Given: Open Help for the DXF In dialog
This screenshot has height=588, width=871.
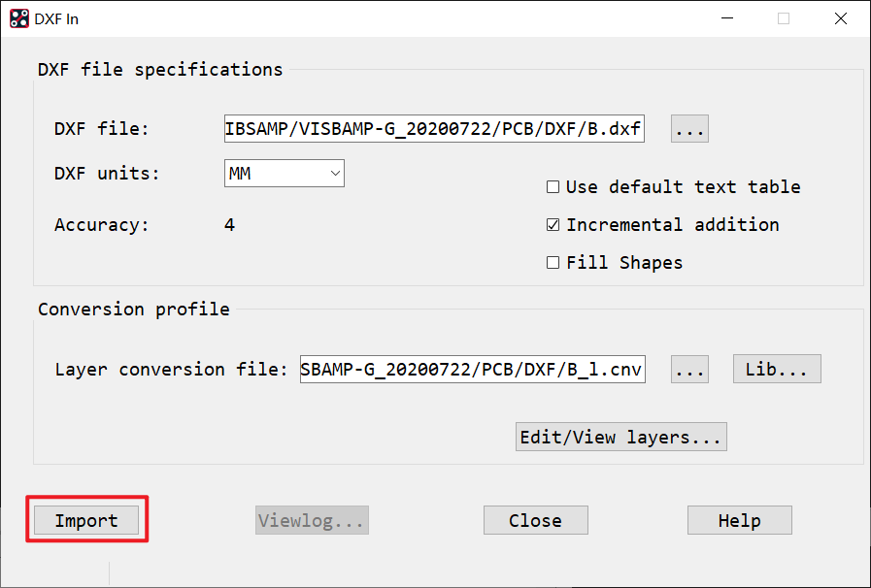Looking at the screenshot, I should (x=739, y=521).
